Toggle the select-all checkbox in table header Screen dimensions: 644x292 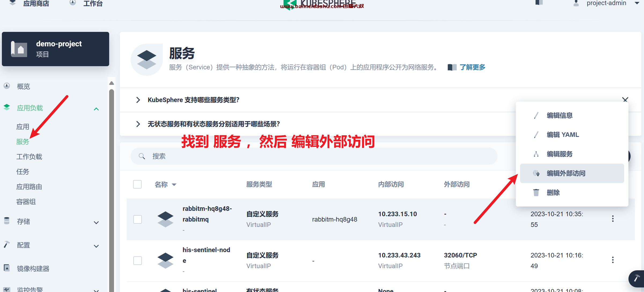click(x=137, y=184)
